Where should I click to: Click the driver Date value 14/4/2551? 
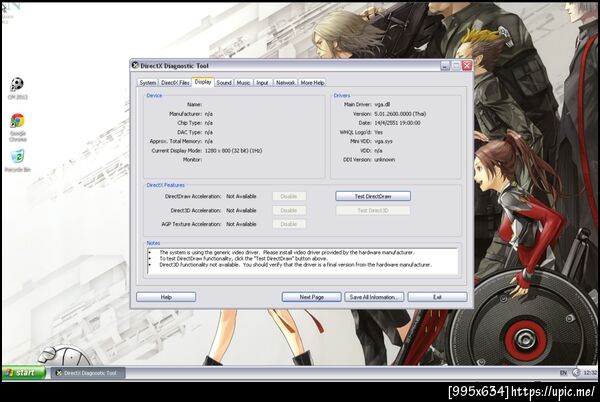pos(397,123)
